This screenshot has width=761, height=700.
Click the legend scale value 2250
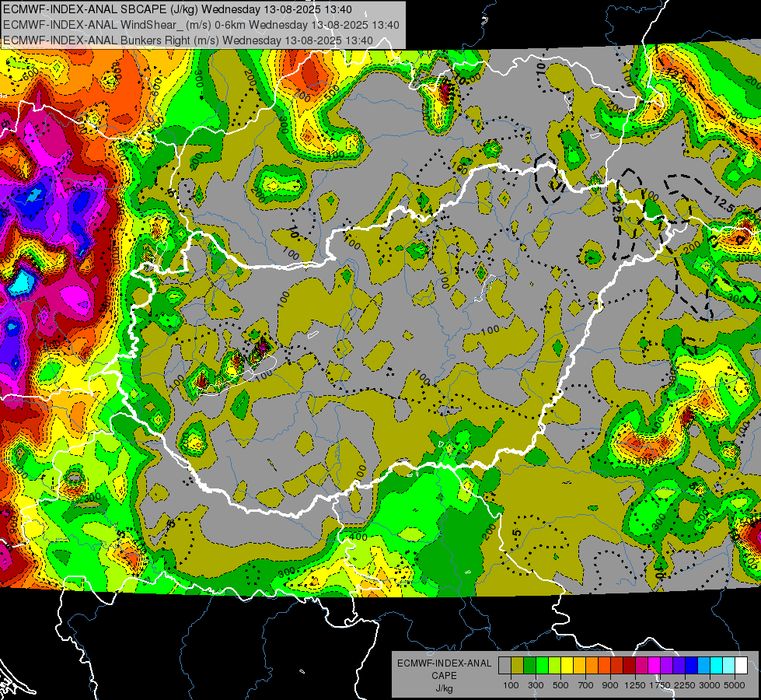[686, 685]
